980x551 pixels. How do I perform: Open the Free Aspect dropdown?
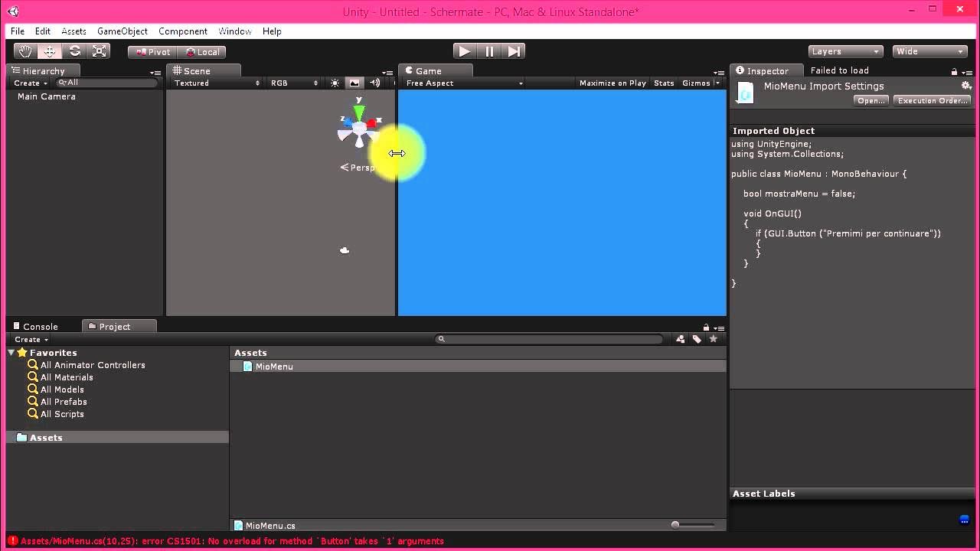click(462, 83)
